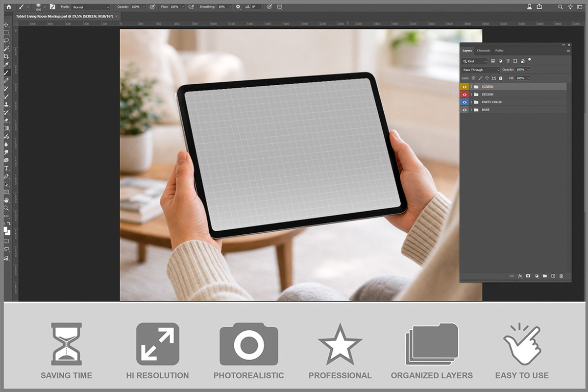Screen dimensions: 588x392
Task: Create a new layer icon
Action: [553, 276]
